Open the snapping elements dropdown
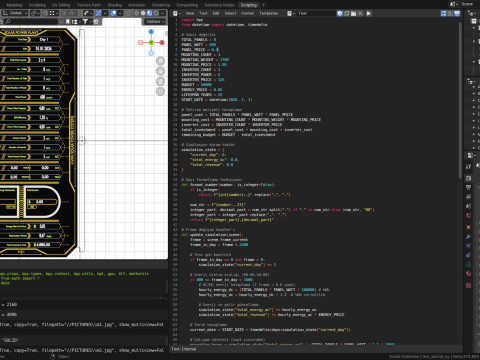Image resolution: width=480 pixels, height=360 pixels. (x=53, y=13)
